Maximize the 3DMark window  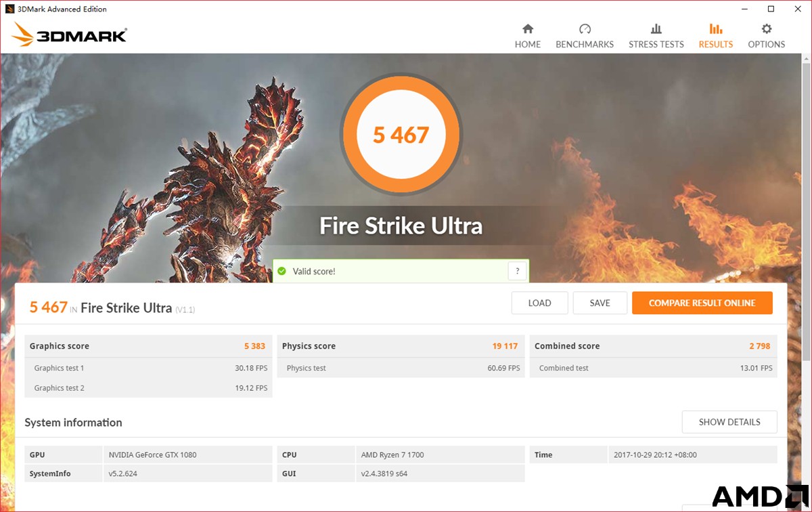click(x=771, y=9)
